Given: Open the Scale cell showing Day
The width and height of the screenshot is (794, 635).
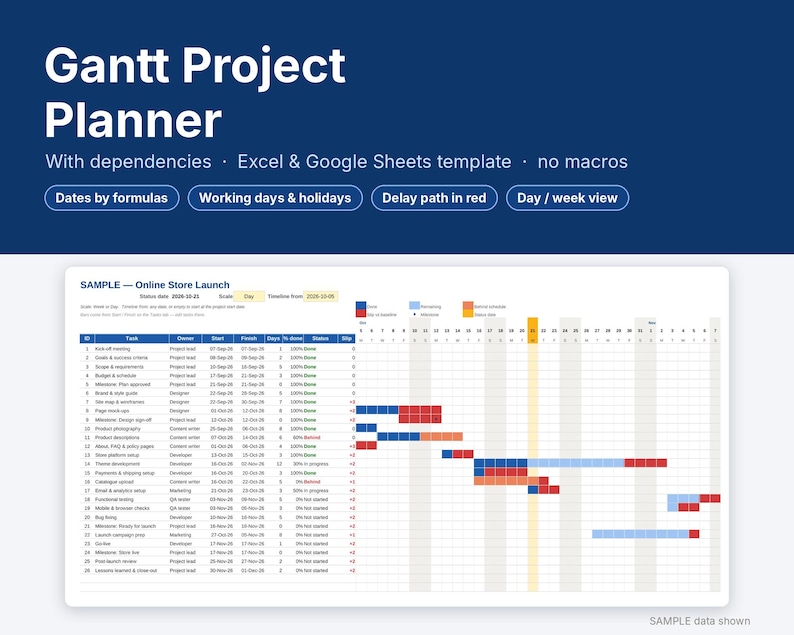Looking at the screenshot, I should (249, 296).
